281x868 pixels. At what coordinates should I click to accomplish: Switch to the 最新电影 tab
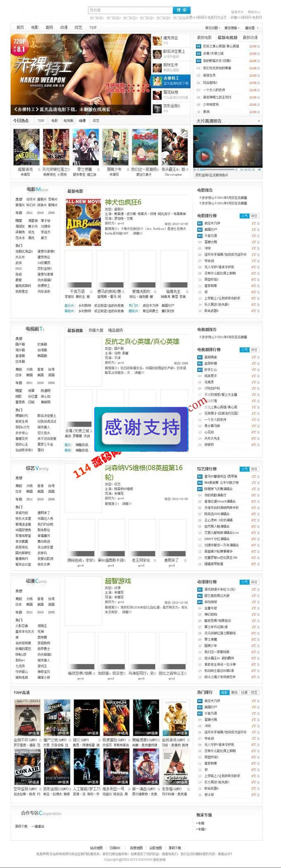[x=205, y=37]
